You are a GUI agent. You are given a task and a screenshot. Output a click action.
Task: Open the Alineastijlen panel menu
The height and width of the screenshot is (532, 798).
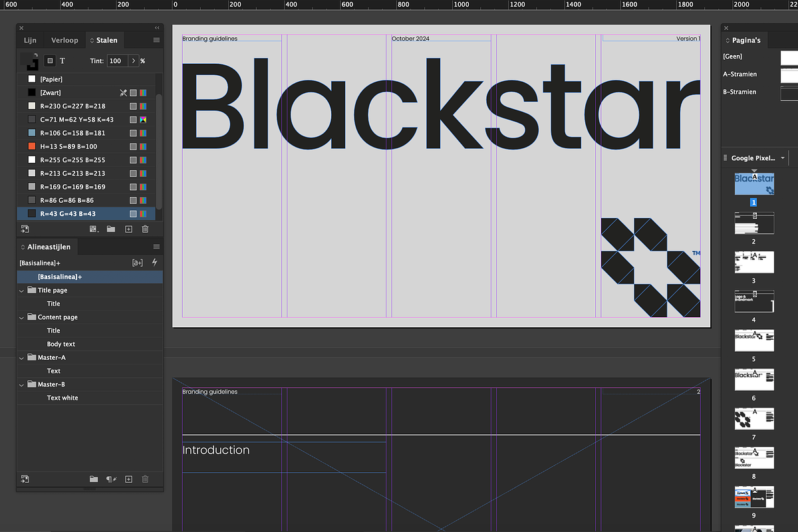(156, 247)
